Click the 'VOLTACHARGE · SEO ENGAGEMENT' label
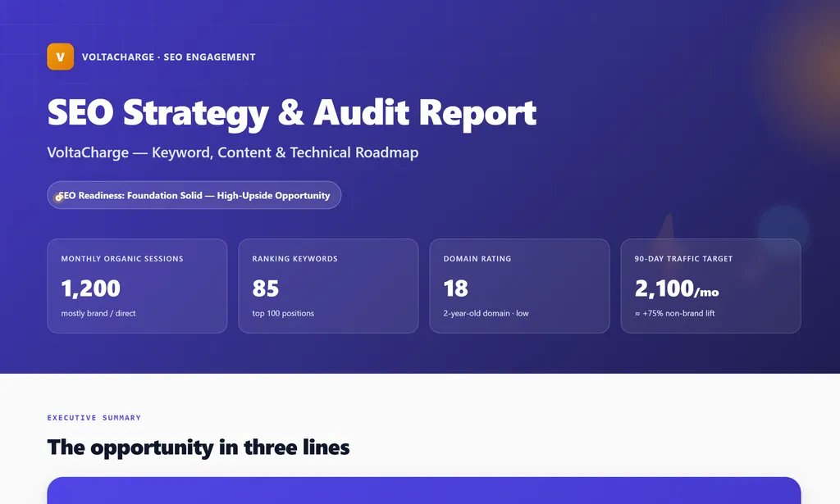Viewport: 840px width, 504px height. pyautogui.click(x=169, y=57)
